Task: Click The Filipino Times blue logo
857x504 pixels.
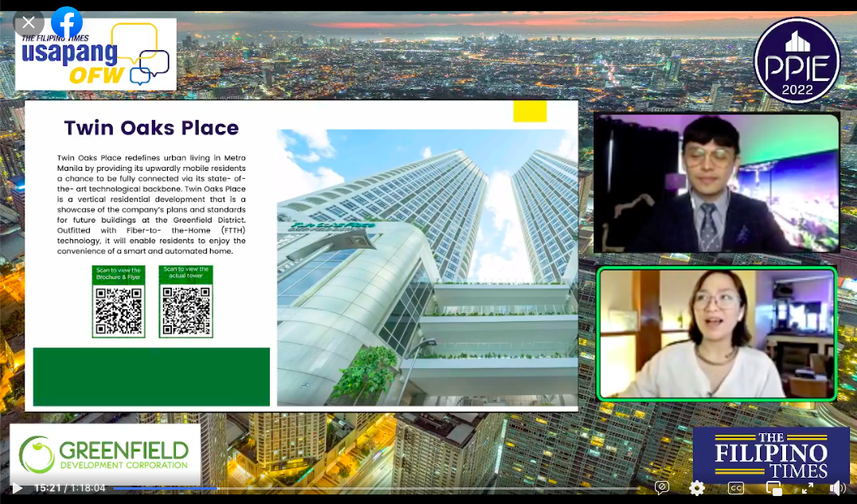Action: [770, 453]
